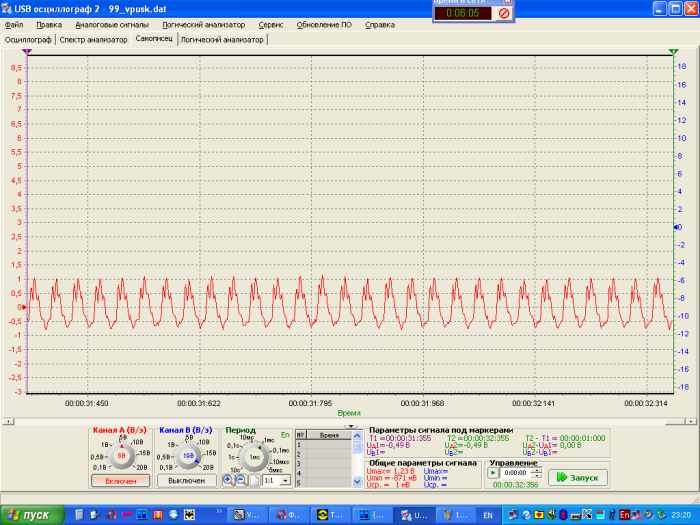Click the blank page icon beside the zoom buttons
Viewport: 700px width, 525px height.
tap(254, 480)
